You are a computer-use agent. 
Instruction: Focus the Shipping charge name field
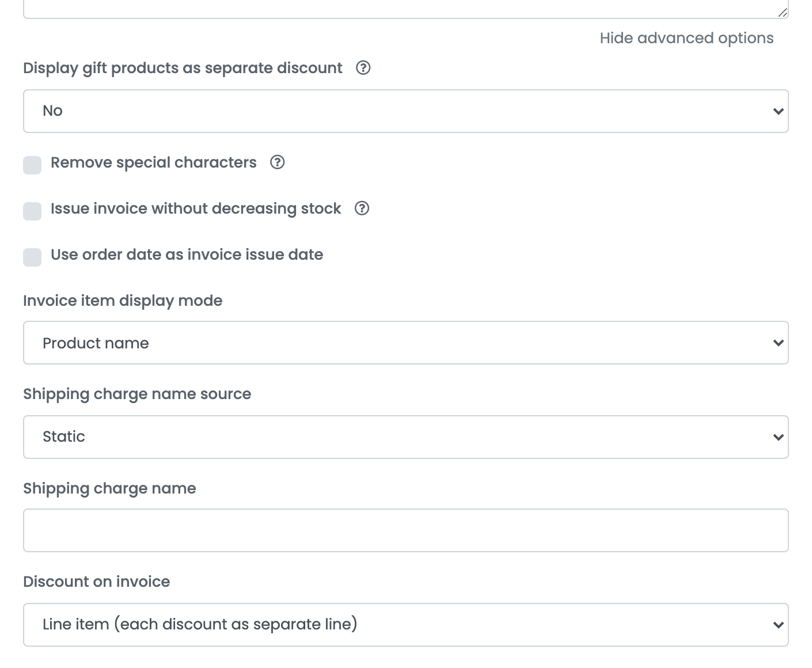pyautogui.click(x=406, y=530)
